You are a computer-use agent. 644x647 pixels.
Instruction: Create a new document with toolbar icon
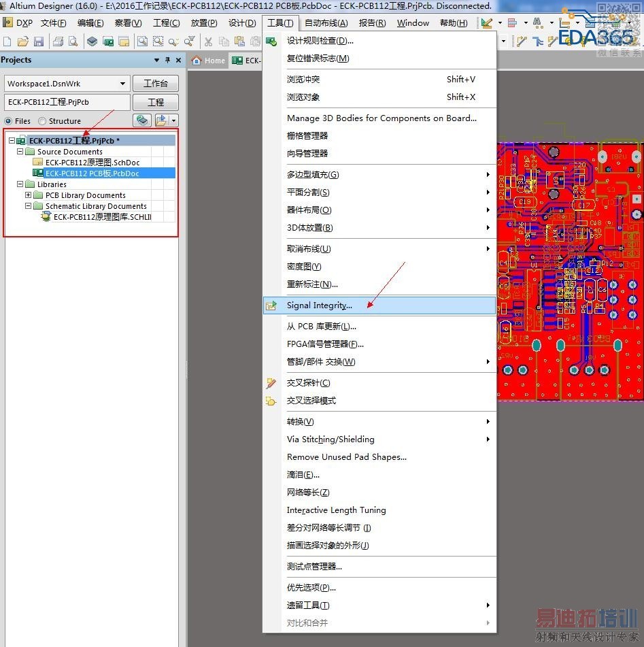click(x=7, y=42)
